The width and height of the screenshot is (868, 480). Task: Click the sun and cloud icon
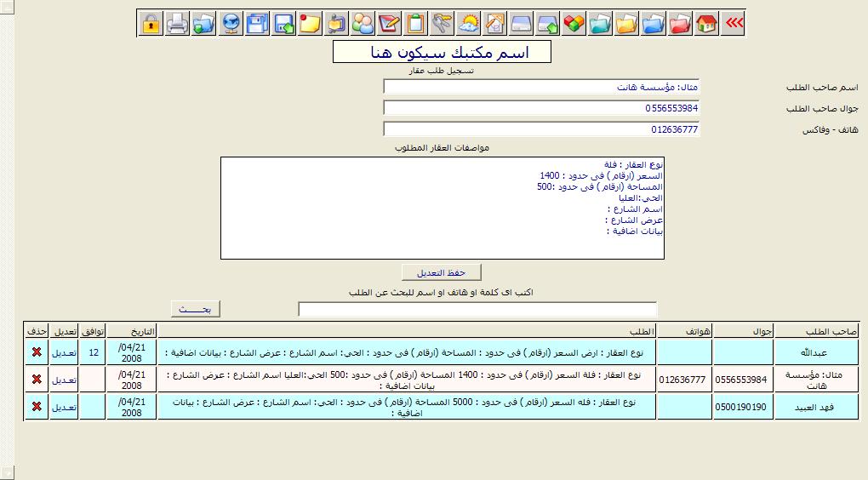pyautogui.click(x=468, y=23)
